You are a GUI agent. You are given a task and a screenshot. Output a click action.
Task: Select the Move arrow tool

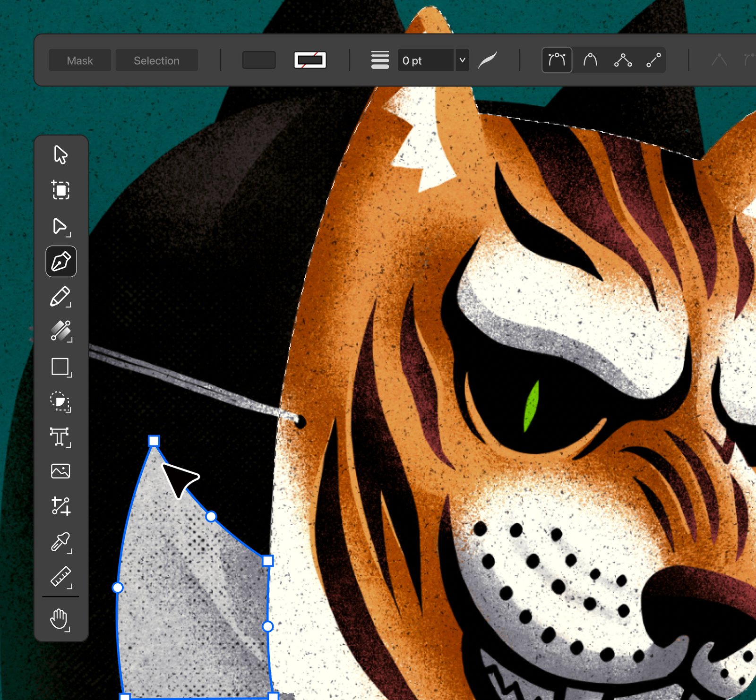[60, 155]
